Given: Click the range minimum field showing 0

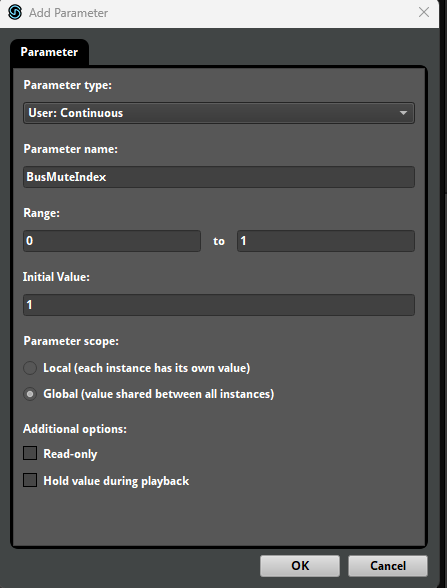Looking at the screenshot, I should click(112, 241).
